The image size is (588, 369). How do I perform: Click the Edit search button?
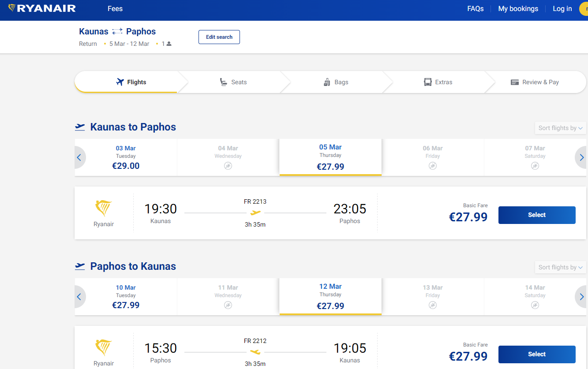[219, 37]
